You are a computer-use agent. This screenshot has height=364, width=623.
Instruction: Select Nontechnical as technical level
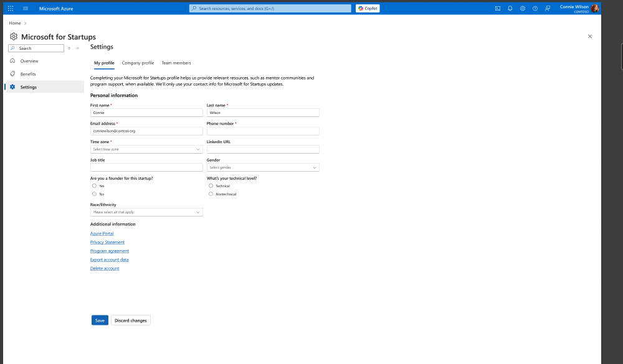[x=211, y=194]
